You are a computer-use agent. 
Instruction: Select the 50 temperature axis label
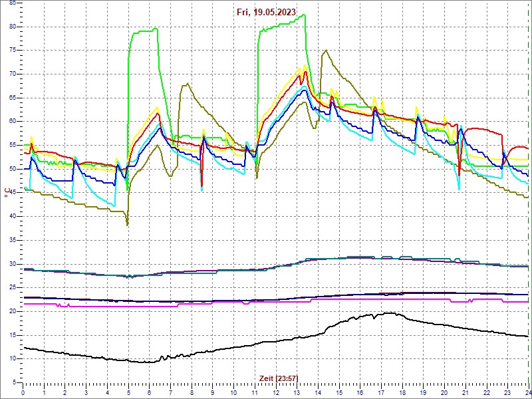[12, 170]
